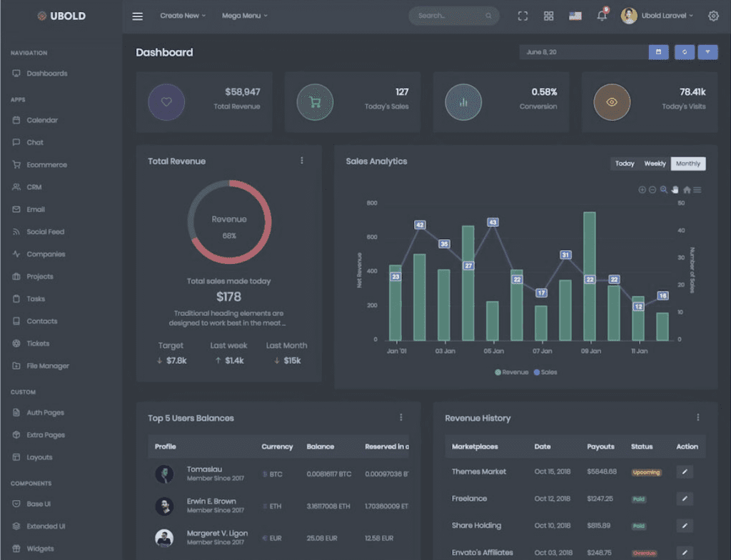Click the heart icon on Total Revenue card
This screenshot has height=560, width=731.
[x=166, y=102]
